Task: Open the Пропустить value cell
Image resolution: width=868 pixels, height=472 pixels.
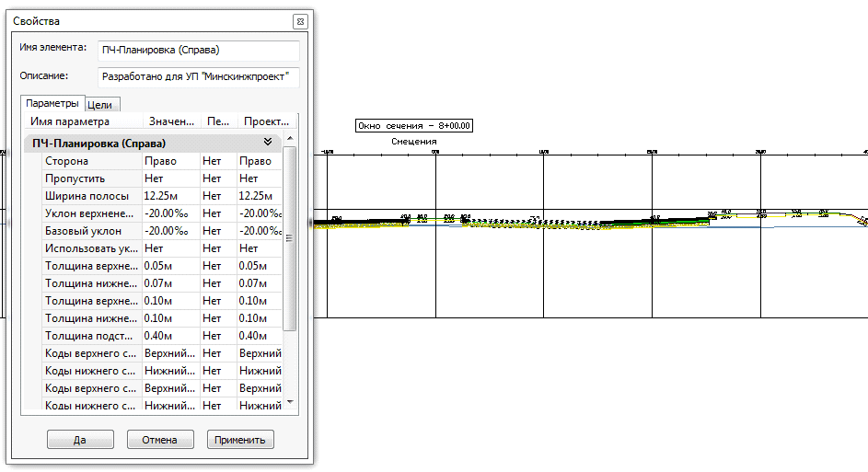Action: (x=170, y=178)
